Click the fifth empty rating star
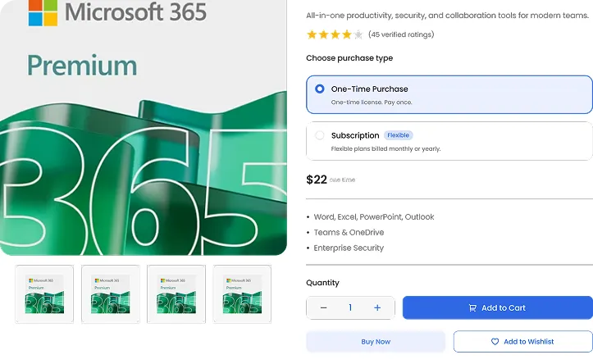This screenshot has width=593, height=364. (x=358, y=34)
